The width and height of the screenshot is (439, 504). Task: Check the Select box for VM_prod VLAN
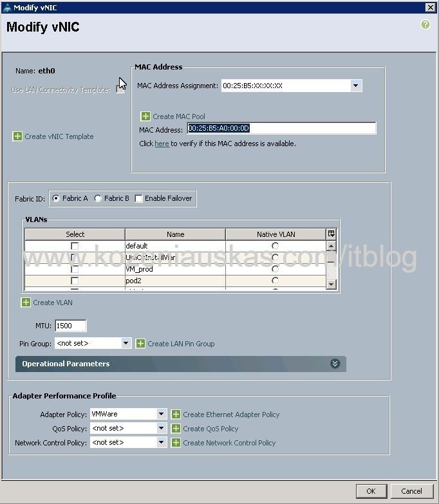pyautogui.click(x=75, y=269)
